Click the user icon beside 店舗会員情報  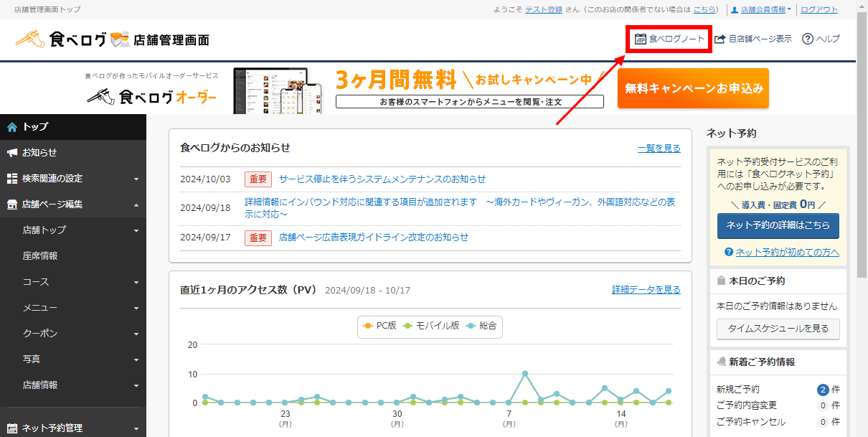click(734, 10)
